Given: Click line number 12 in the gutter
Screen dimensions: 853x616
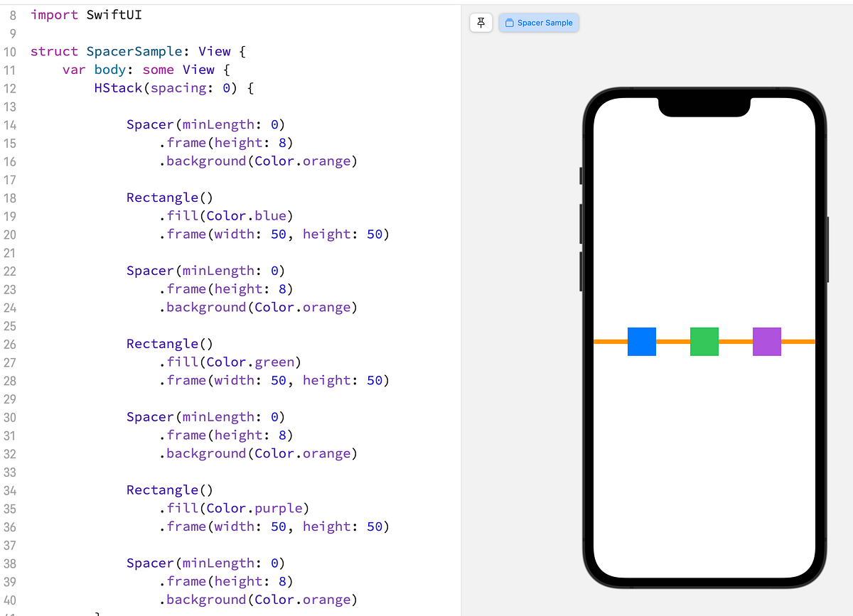Looking at the screenshot, I should pos(10,88).
